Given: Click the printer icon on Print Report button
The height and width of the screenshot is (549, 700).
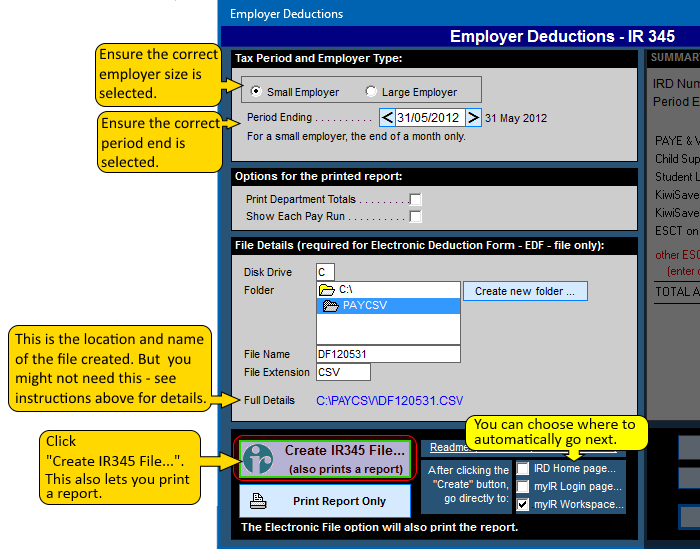Looking at the screenshot, I should 258,501.
